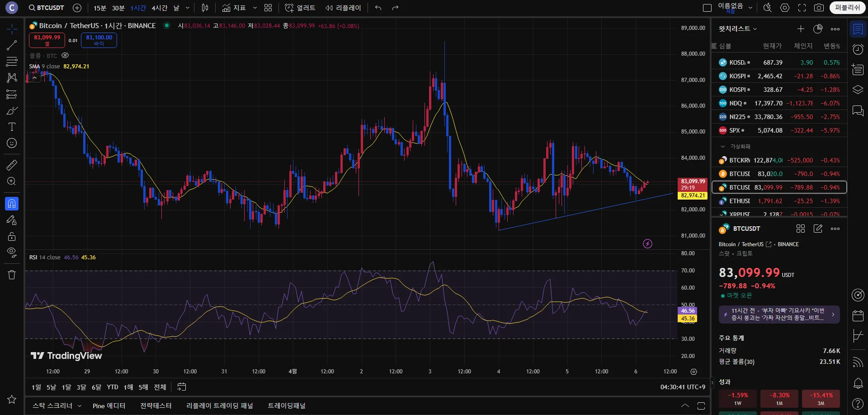Open the object tree layers icon
This screenshot has height=415, width=868.
tap(858, 90)
